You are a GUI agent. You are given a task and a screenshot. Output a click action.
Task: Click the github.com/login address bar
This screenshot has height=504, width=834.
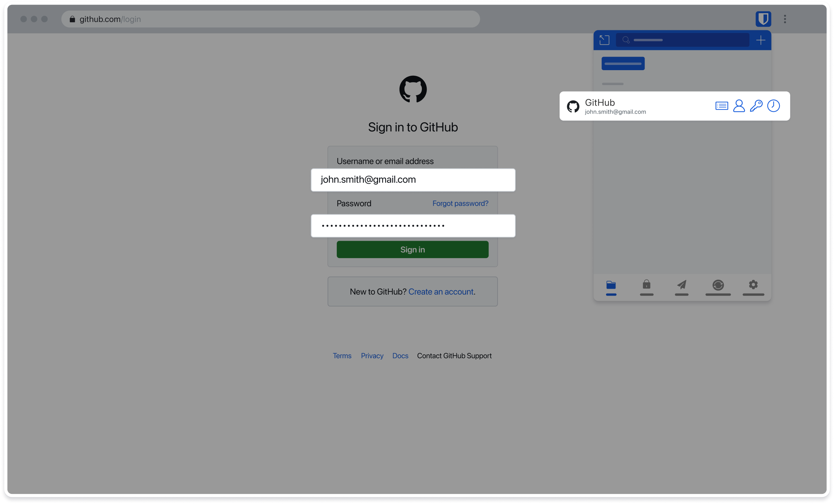pyautogui.click(x=270, y=19)
